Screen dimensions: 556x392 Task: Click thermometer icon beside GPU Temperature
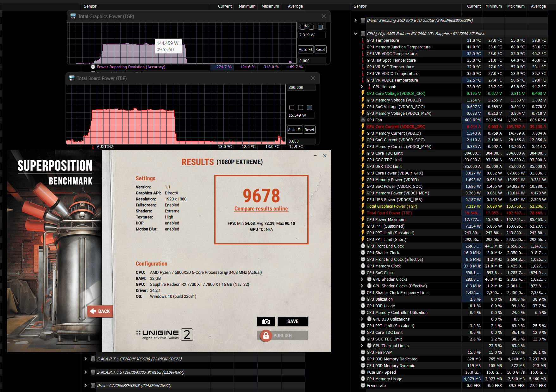pyautogui.click(x=363, y=40)
